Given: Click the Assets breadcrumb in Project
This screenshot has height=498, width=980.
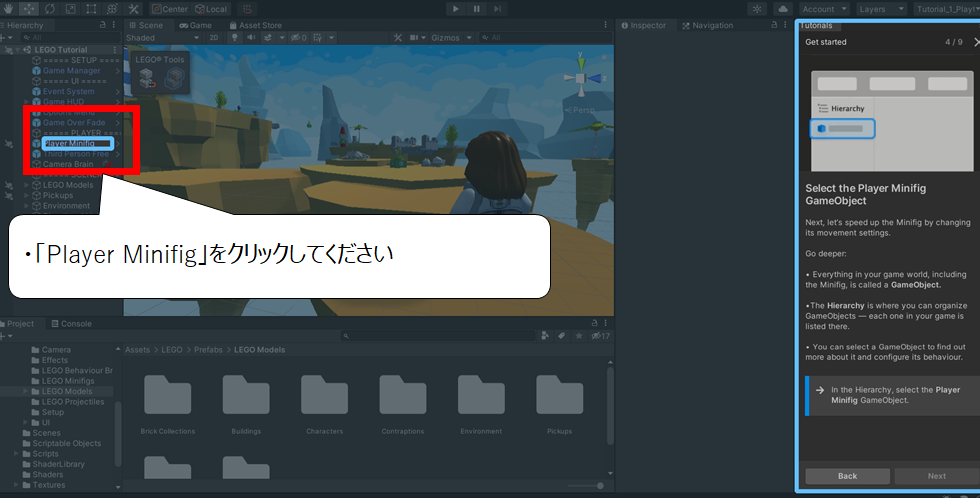Looking at the screenshot, I should coord(137,350).
